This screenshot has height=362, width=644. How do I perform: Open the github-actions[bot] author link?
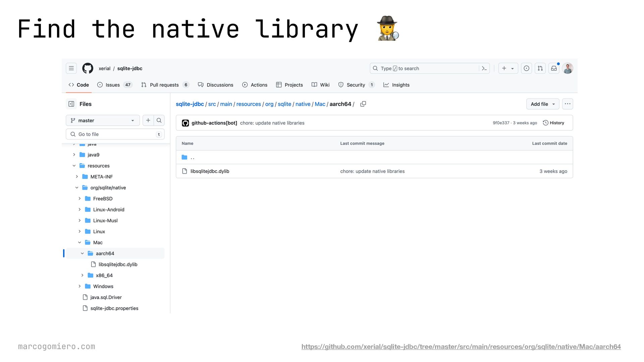click(214, 123)
